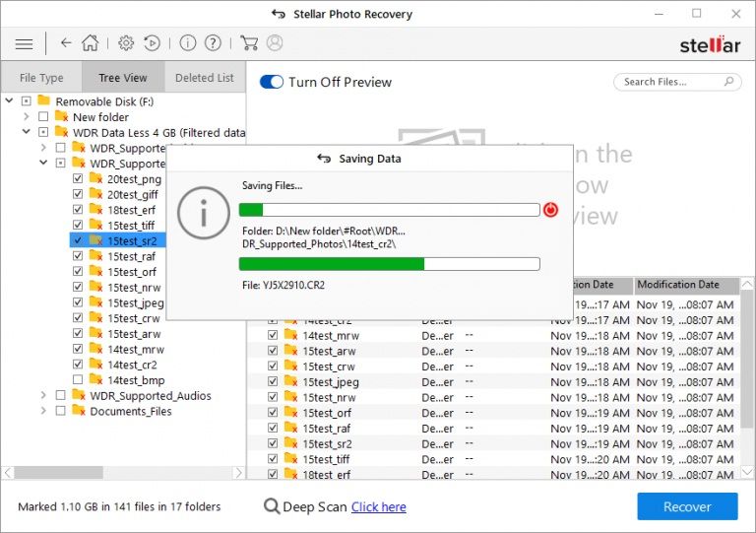The image size is (756, 533).
Task: Select 15test_jpeg in the tree
Action: pyautogui.click(x=136, y=302)
